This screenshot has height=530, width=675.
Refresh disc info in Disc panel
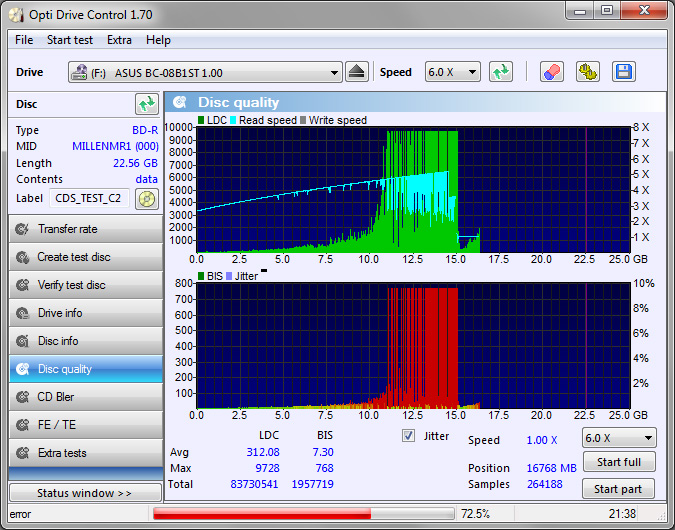pos(147,104)
